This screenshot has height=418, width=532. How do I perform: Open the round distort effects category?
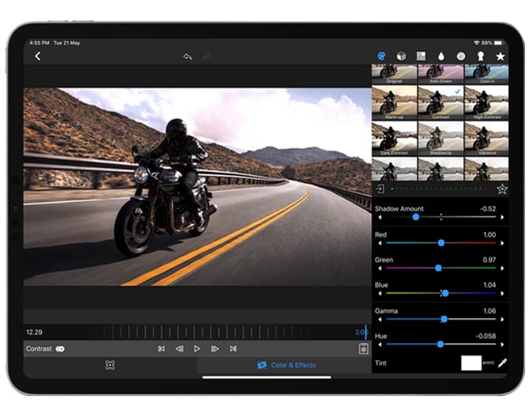(x=461, y=56)
